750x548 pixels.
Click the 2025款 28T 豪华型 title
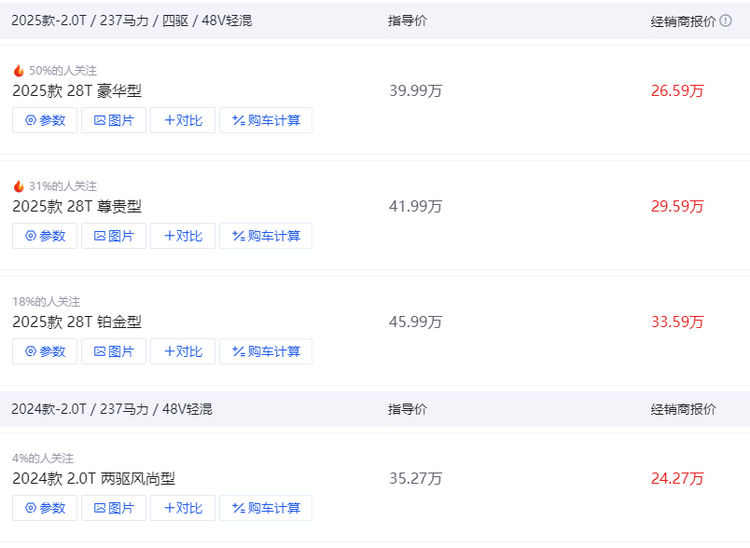pos(77,91)
